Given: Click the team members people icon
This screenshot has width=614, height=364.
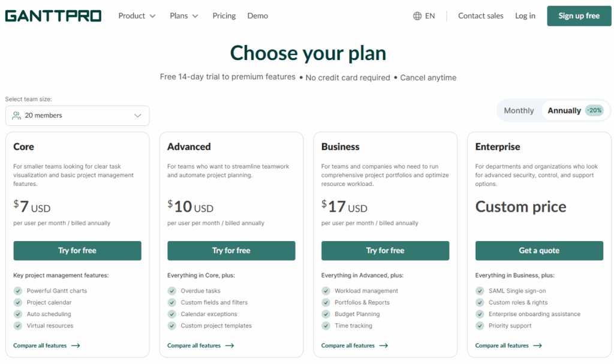Looking at the screenshot, I should 17,116.
